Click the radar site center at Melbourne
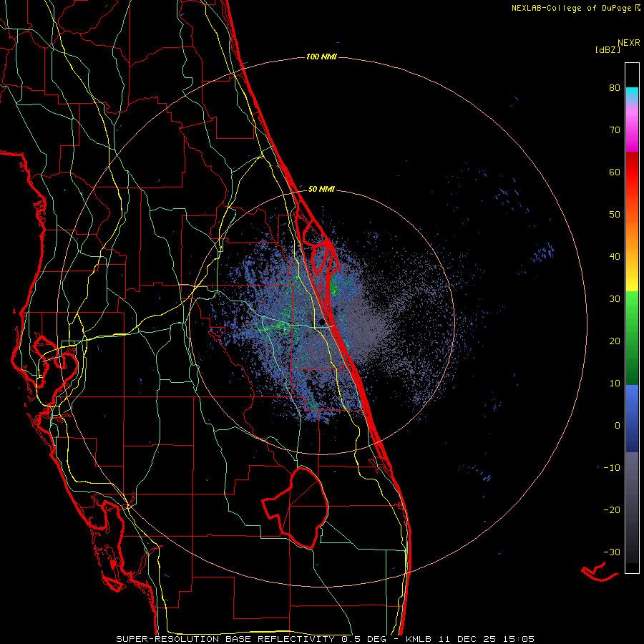The height and width of the screenshot is (644, 644). pyautogui.click(x=321, y=322)
